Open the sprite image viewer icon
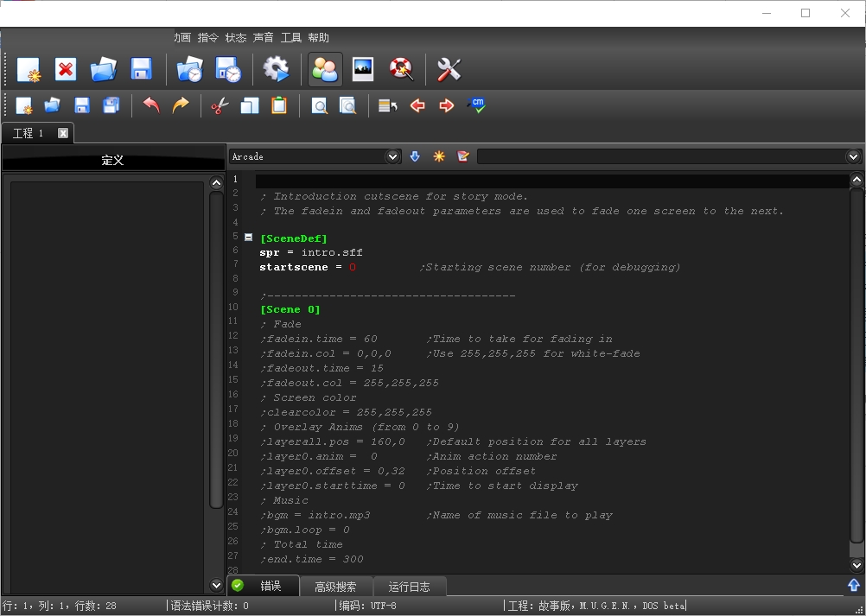The width and height of the screenshot is (866, 616). click(363, 69)
